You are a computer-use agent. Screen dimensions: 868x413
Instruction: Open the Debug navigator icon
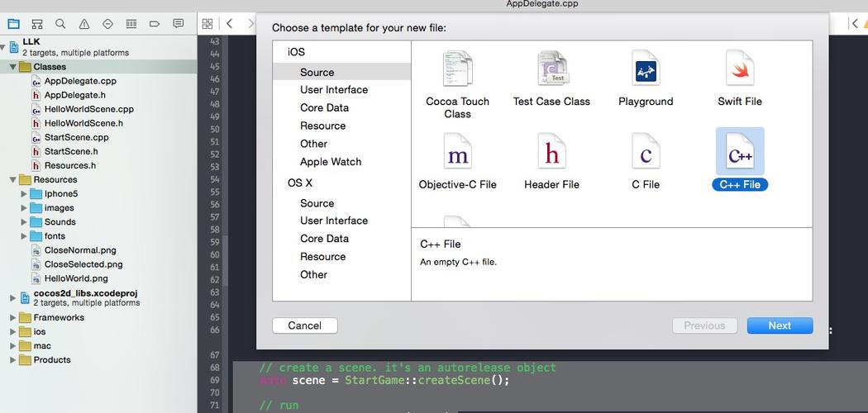(x=131, y=24)
